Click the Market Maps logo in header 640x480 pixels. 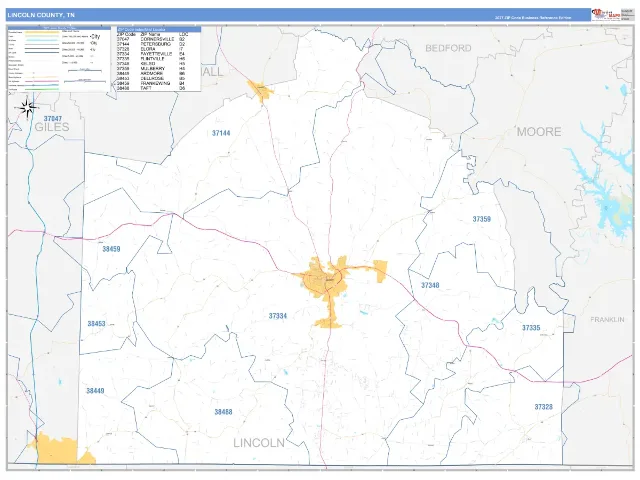click(606, 14)
